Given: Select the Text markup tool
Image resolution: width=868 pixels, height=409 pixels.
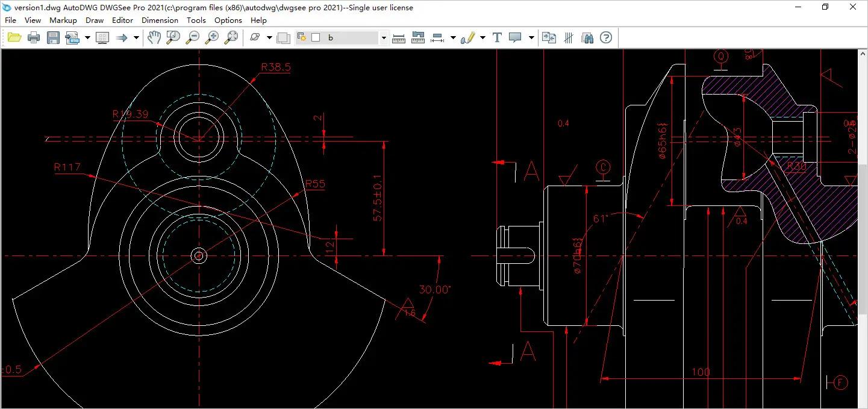Looking at the screenshot, I should coord(497,38).
